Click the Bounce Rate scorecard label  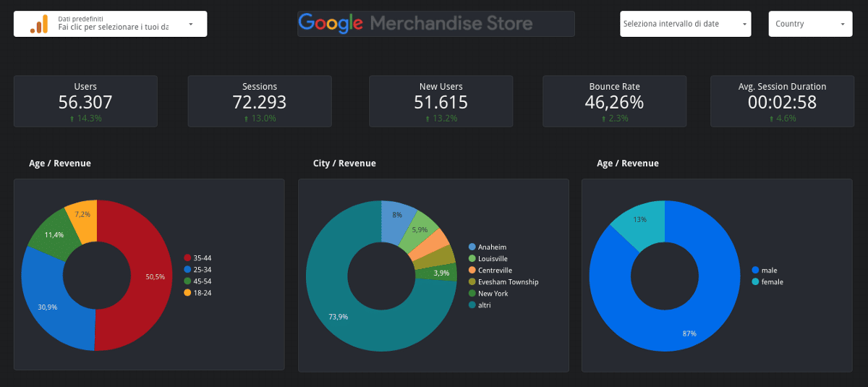(615, 87)
